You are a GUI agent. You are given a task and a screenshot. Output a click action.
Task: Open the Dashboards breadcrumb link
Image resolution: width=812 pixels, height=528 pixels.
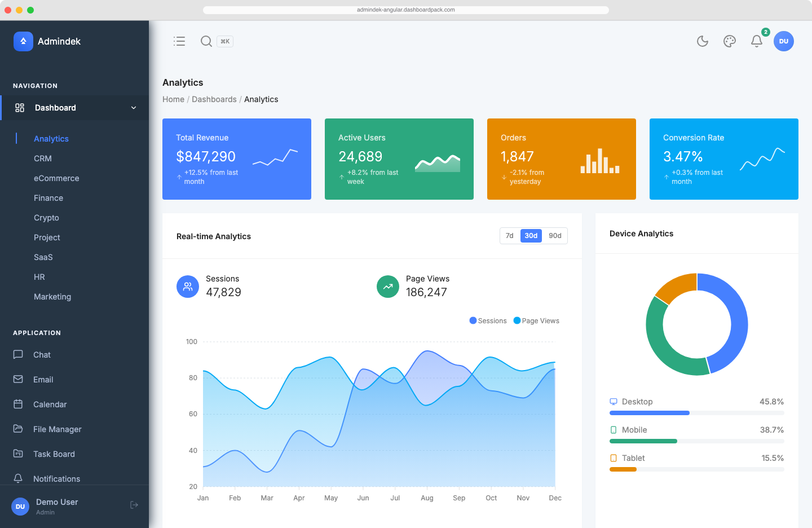[x=214, y=99]
